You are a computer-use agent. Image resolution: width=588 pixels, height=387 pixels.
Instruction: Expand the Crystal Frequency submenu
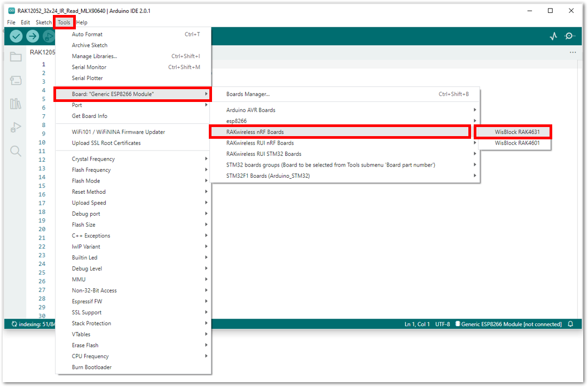pyautogui.click(x=134, y=159)
